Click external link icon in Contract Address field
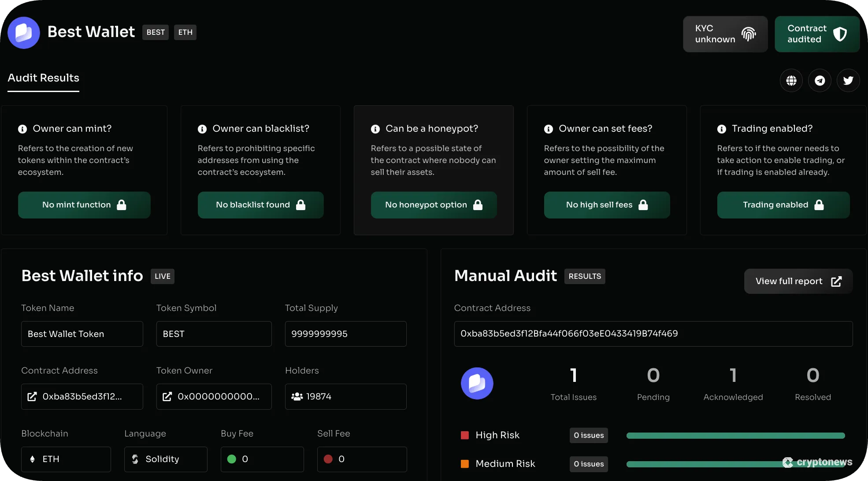Screen dimensions: 868x481 (x=32, y=397)
